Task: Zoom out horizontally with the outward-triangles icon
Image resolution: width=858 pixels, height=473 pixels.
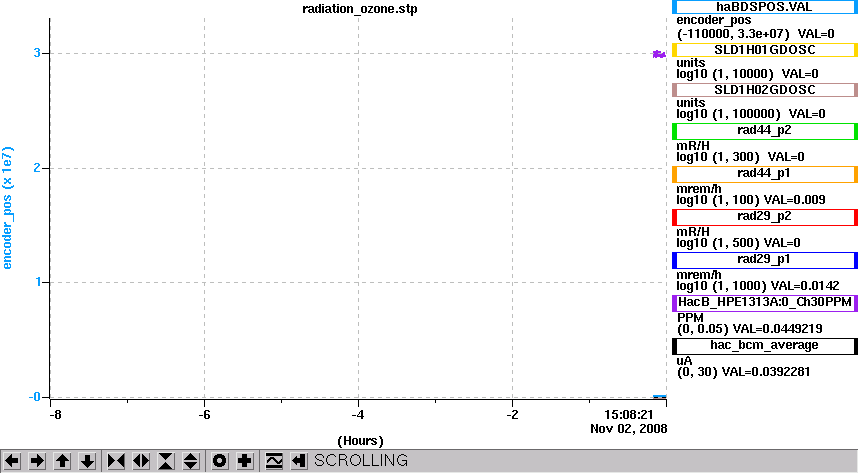Action: click(141, 461)
